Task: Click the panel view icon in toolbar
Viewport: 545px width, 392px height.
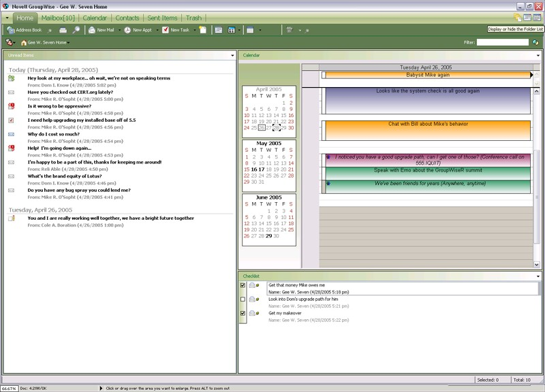Action: (219, 30)
